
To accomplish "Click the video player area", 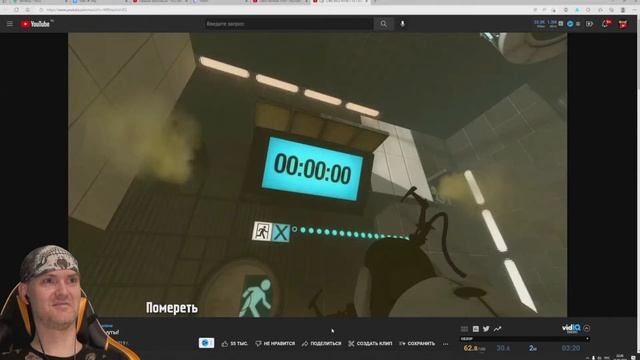I will [x=317, y=175].
